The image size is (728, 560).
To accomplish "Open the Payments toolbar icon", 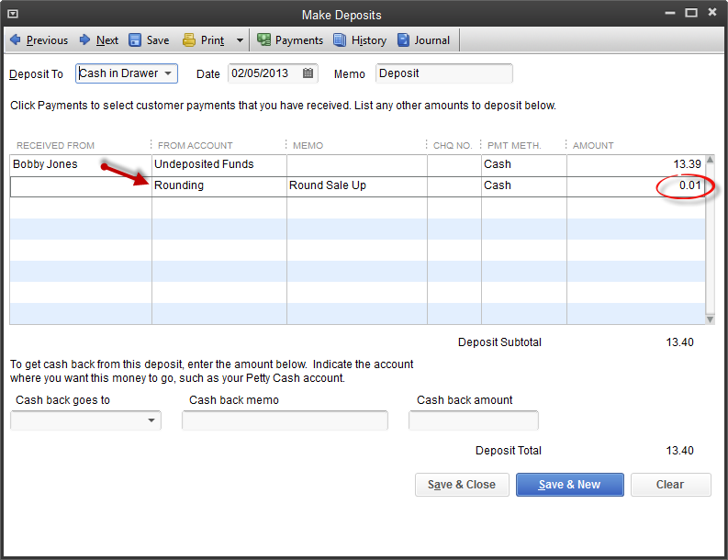I will pos(263,40).
